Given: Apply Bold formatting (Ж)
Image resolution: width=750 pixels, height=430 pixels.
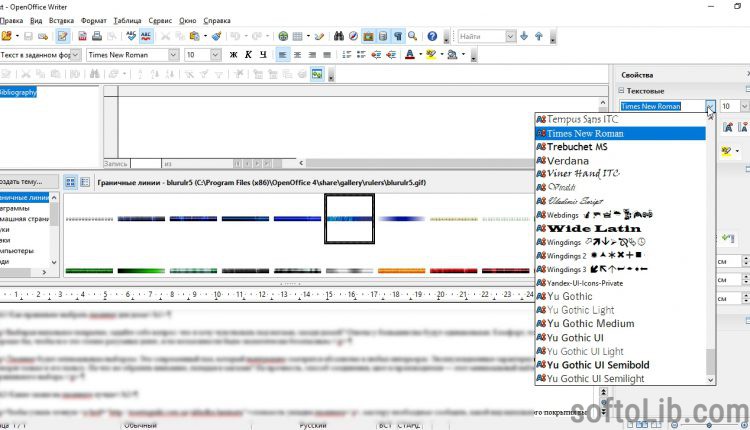Looking at the screenshot, I should click(233, 55).
